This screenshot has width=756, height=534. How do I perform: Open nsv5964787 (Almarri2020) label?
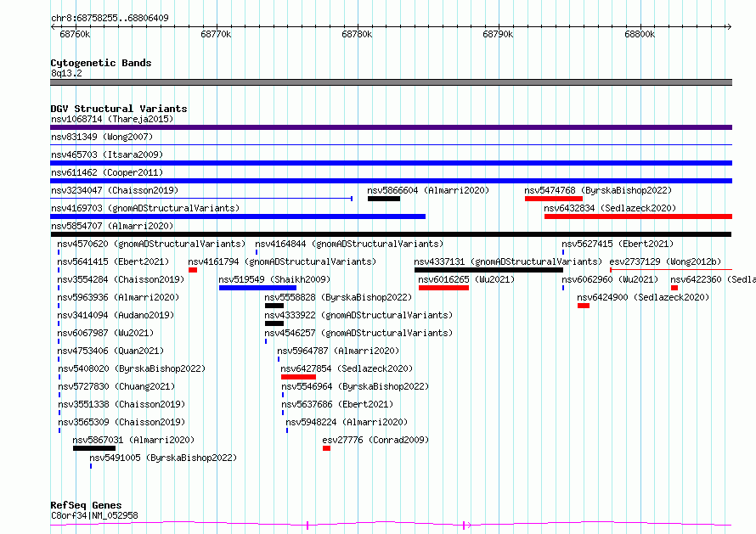(x=338, y=351)
